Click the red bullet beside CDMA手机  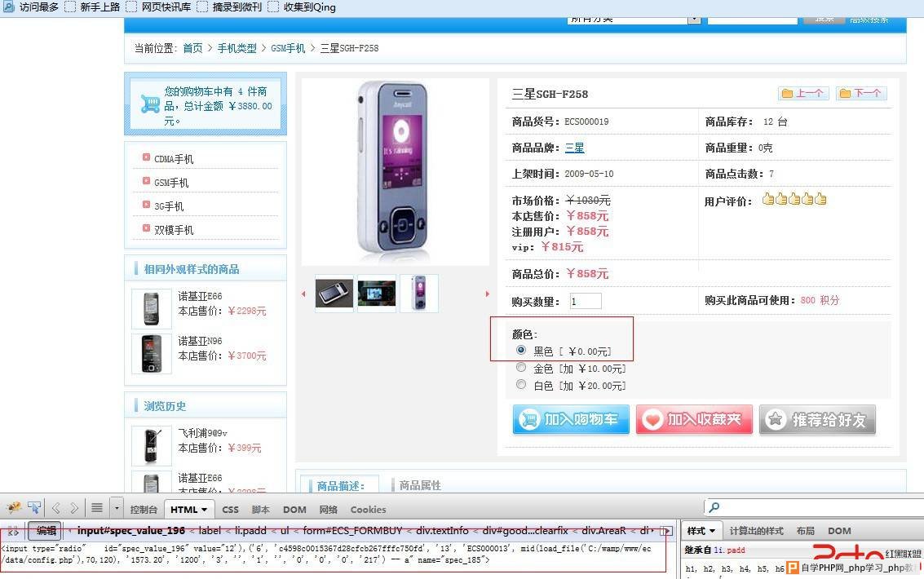(146, 157)
